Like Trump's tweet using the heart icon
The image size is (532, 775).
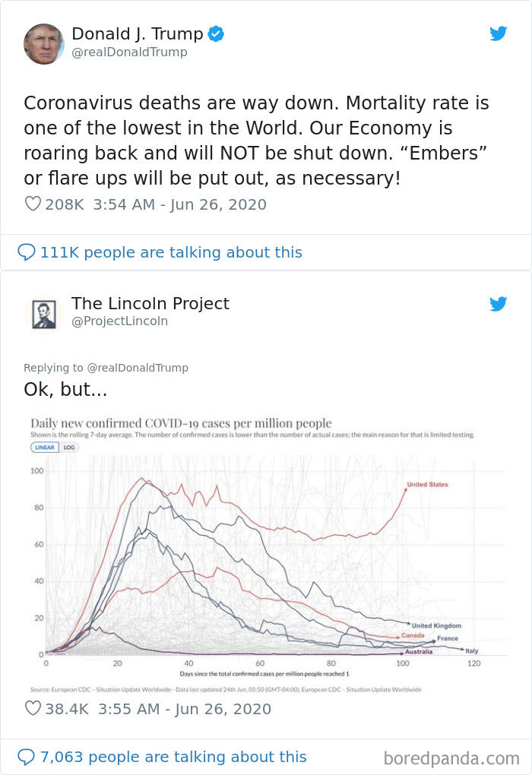point(32,204)
